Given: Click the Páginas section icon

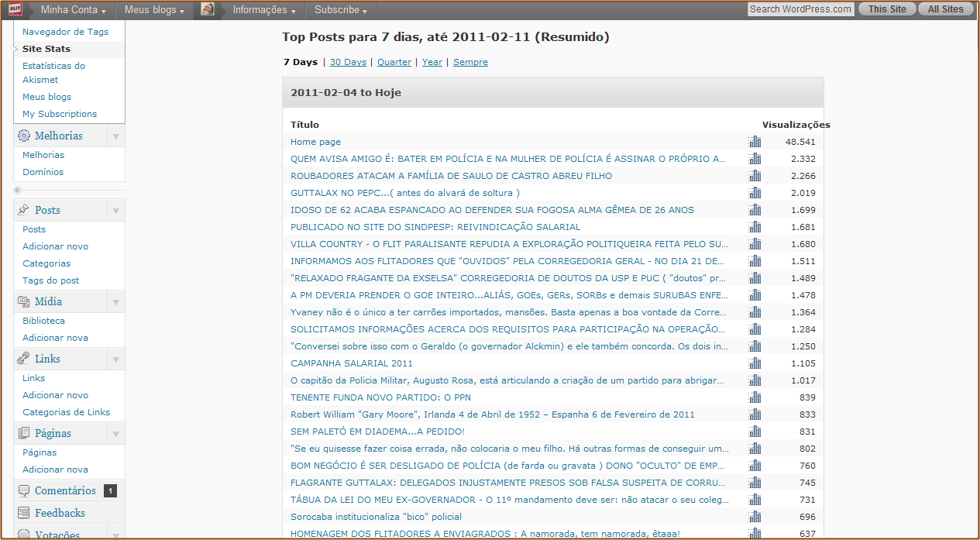Looking at the screenshot, I should coord(24,433).
